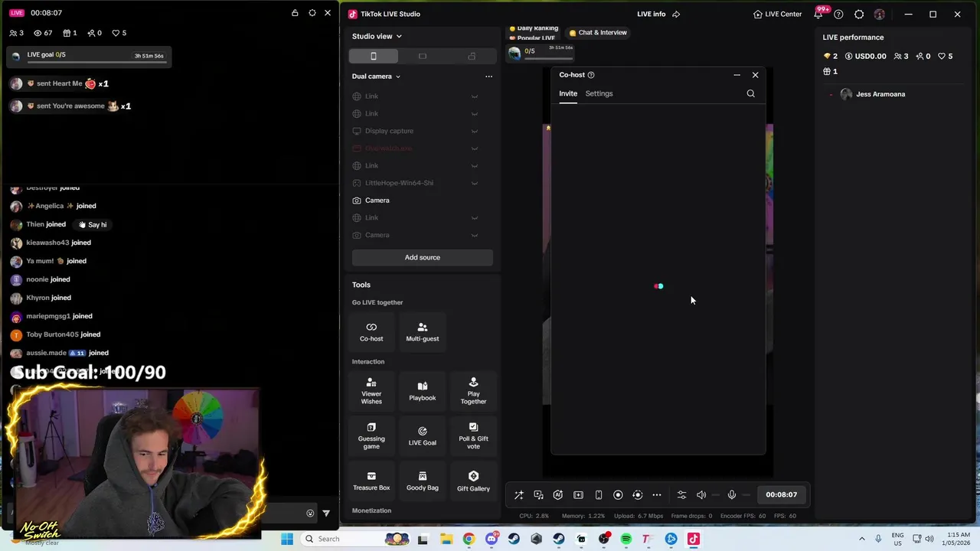Open Poll & Gift vote

tap(473, 436)
